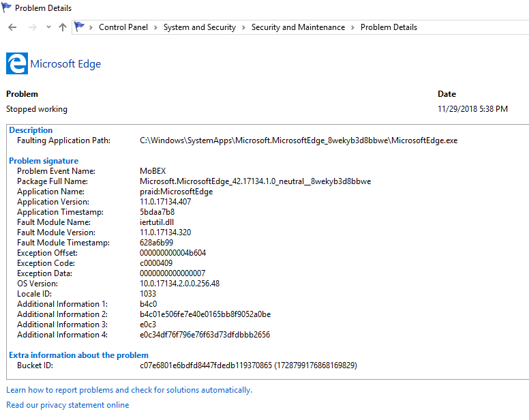The image size is (529, 420).
Task: Select Locale ID value 1033
Action: pyautogui.click(x=148, y=294)
